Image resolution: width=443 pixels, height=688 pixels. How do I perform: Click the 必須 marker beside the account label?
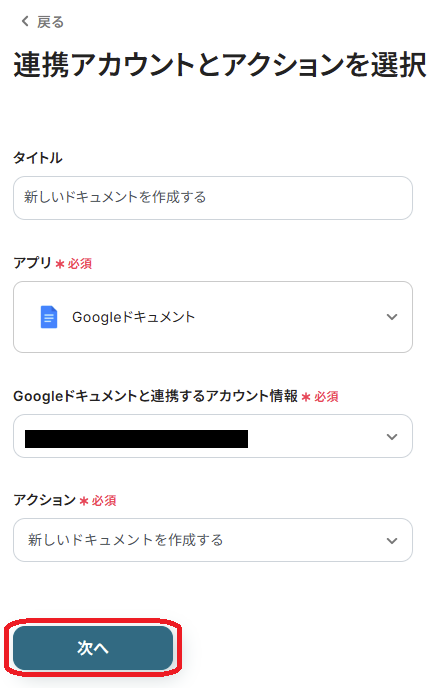[x=326, y=397]
